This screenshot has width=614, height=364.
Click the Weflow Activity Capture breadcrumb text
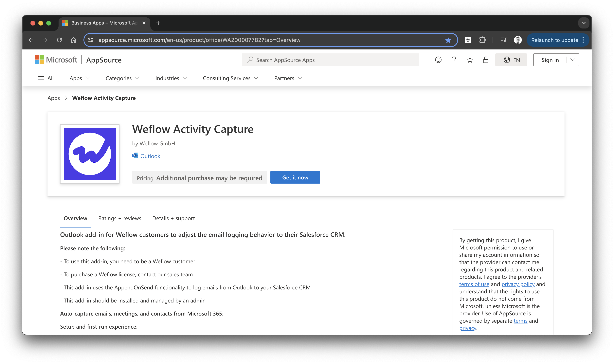pyautogui.click(x=104, y=98)
